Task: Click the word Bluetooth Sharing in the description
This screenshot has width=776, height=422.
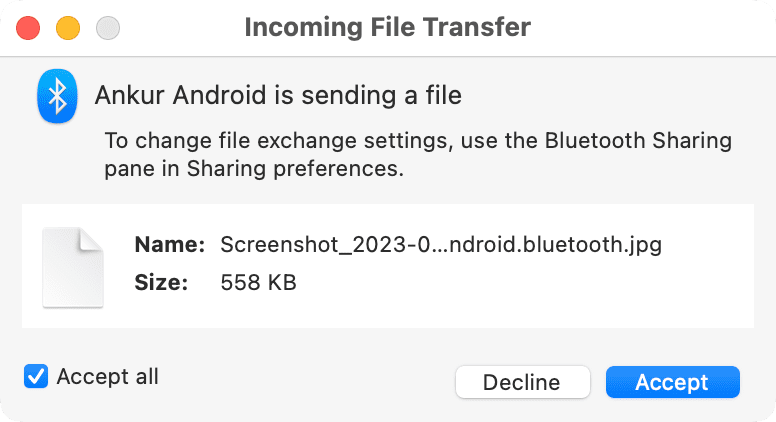Action: [x=638, y=141]
